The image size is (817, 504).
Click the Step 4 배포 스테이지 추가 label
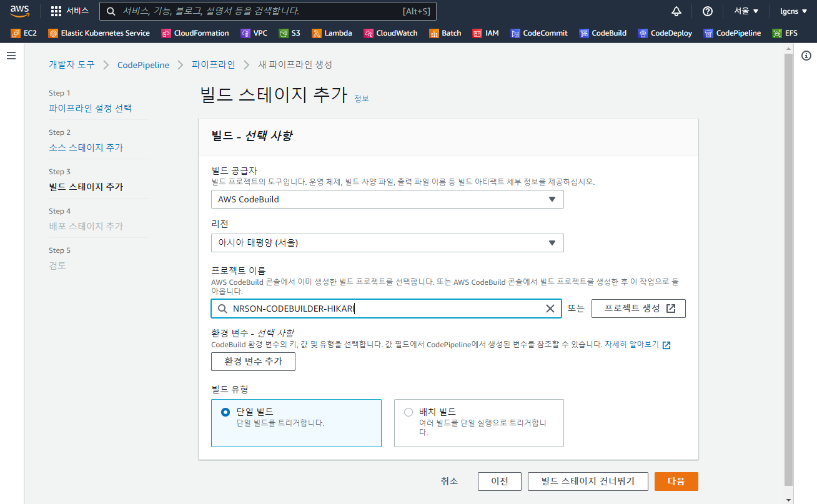[x=86, y=226]
